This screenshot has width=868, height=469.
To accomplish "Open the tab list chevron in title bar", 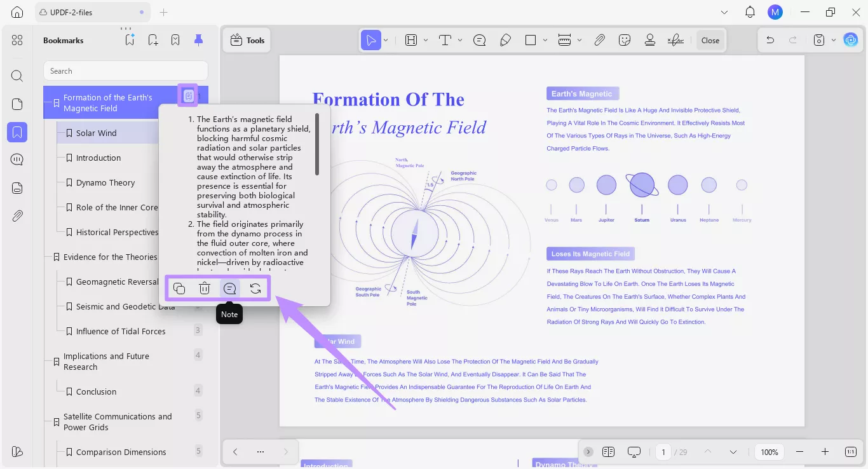I will click(x=724, y=12).
